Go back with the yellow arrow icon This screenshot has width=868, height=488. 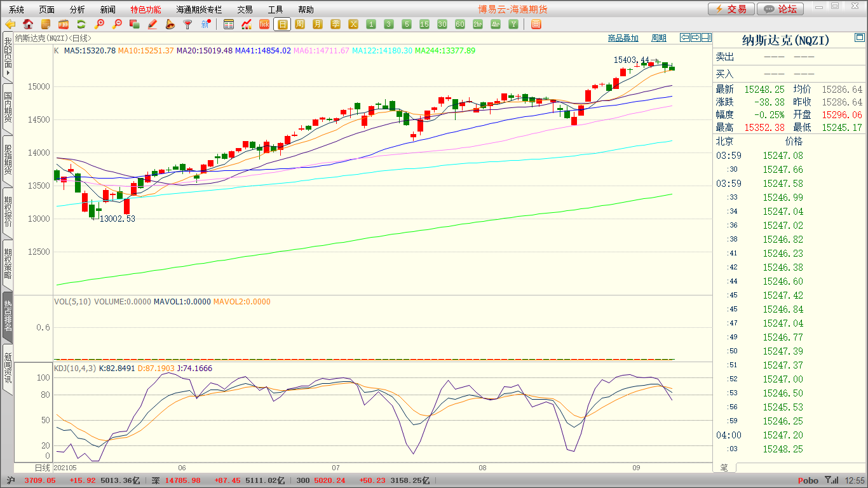point(10,25)
